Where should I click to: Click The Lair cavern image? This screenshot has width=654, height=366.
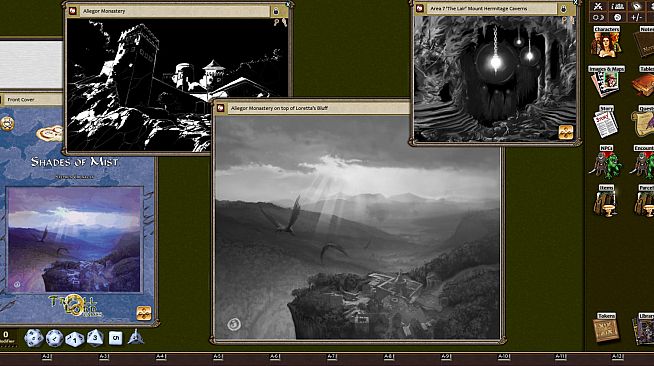tap(495, 78)
